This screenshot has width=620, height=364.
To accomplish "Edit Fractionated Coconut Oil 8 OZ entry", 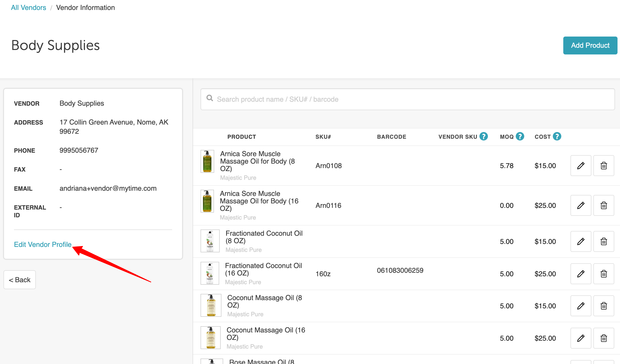I will 580,241.
